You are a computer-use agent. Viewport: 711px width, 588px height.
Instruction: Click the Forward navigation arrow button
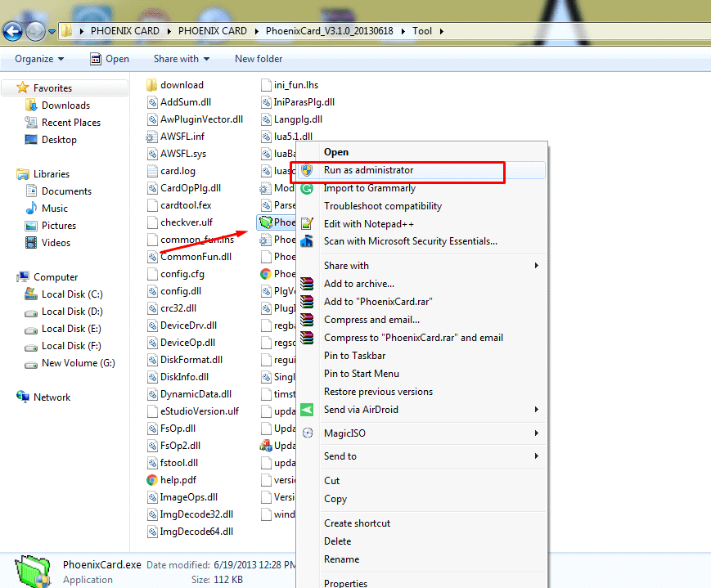(35, 31)
